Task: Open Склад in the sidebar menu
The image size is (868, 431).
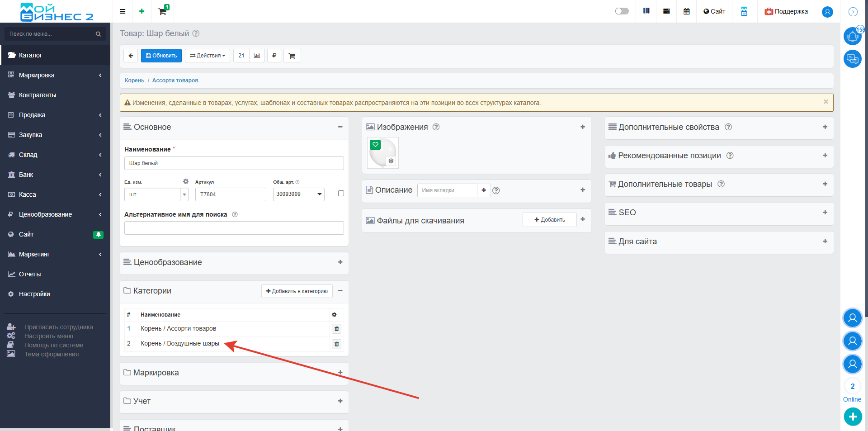Action: point(28,155)
